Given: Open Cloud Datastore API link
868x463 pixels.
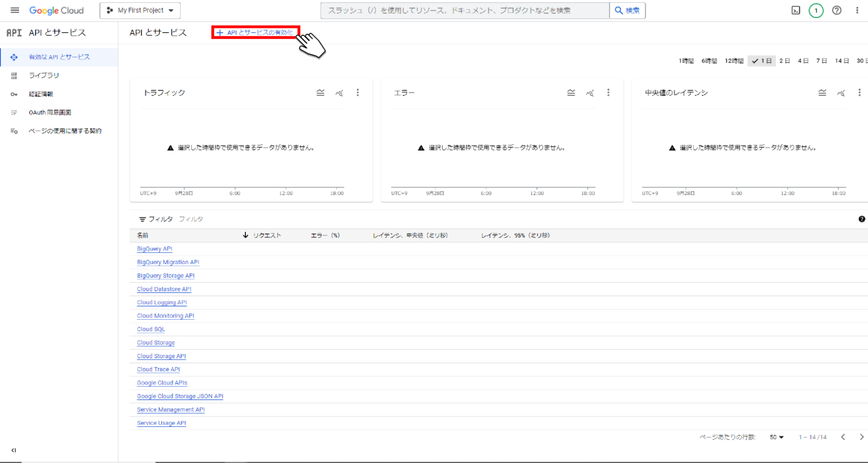Looking at the screenshot, I should tap(164, 289).
